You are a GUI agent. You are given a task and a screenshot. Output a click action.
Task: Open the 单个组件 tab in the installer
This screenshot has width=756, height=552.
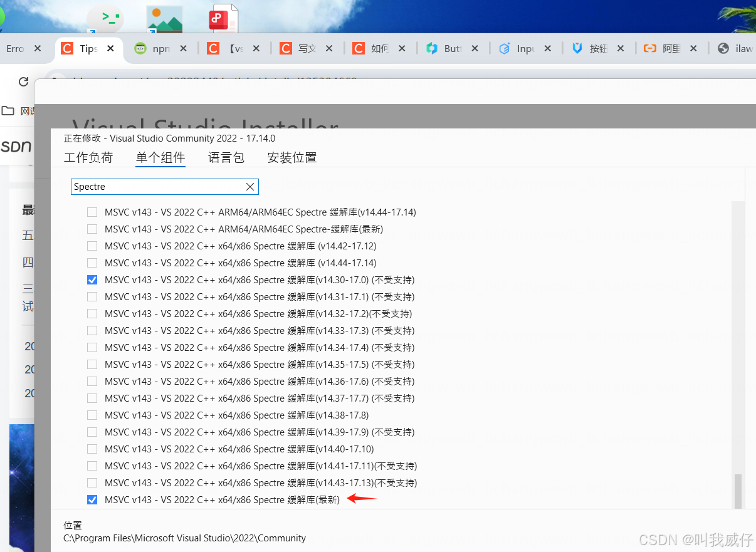(x=160, y=157)
